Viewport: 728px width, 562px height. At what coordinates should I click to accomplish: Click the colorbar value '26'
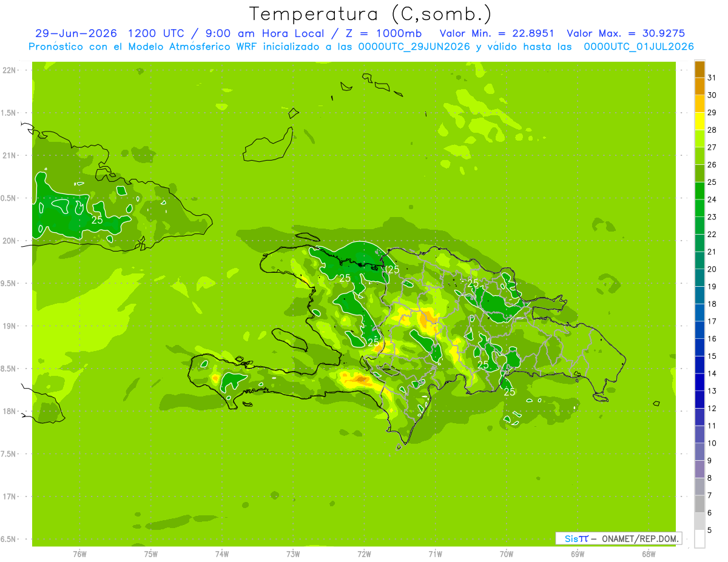(x=712, y=164)
